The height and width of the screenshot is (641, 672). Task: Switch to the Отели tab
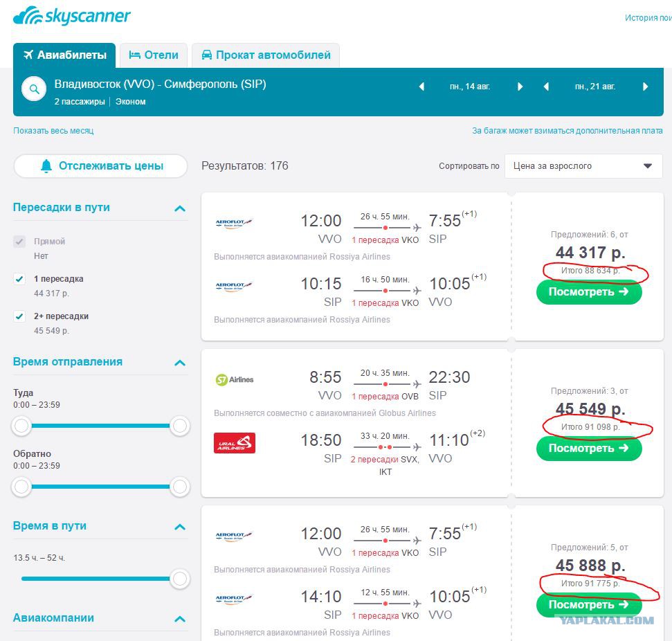click(x=154, y=55)
